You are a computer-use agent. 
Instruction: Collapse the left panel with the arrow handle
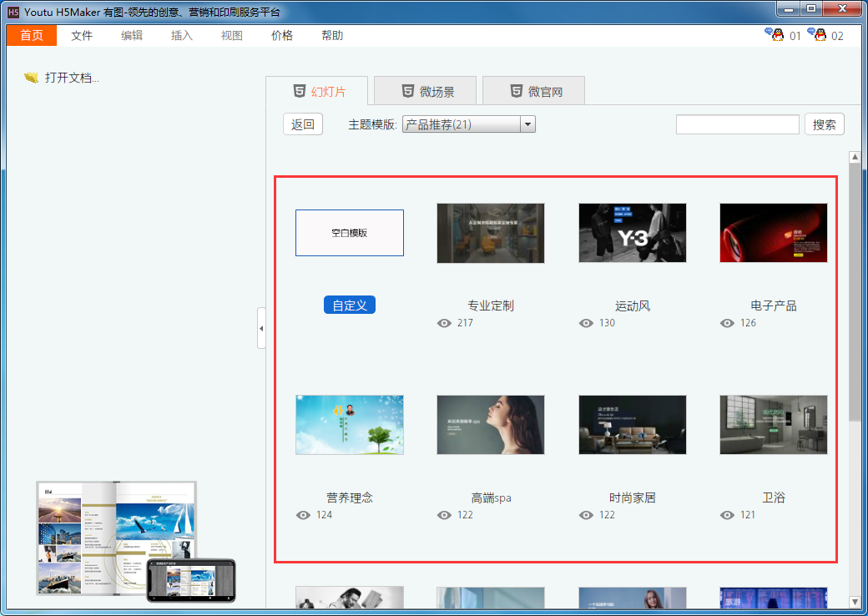(x=261, y=328)
